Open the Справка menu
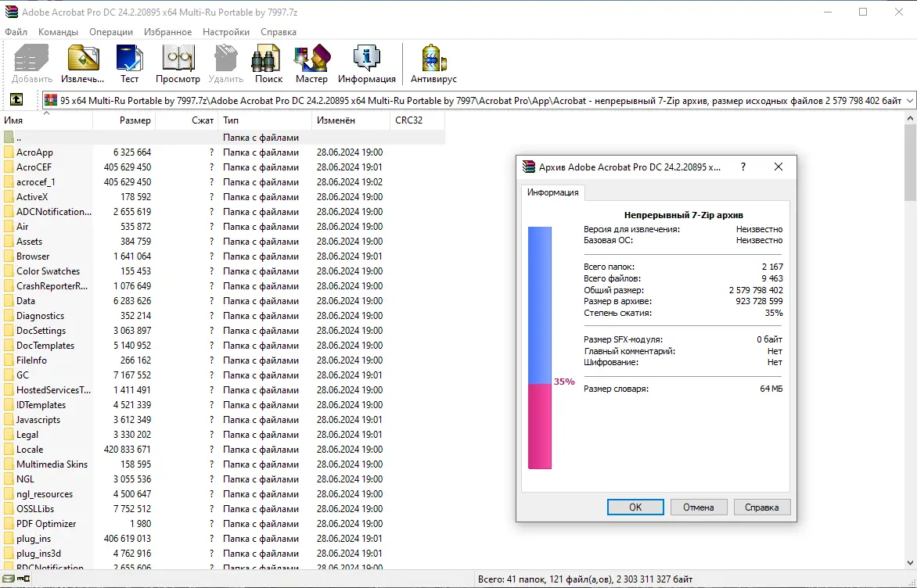The image size is (917, 588). (x=279, y=31)
